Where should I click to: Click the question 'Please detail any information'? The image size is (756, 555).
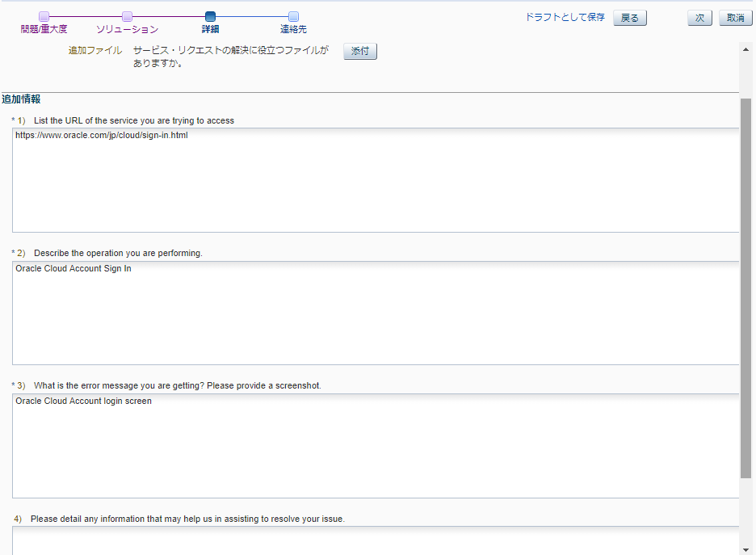[x=187, y=519]
